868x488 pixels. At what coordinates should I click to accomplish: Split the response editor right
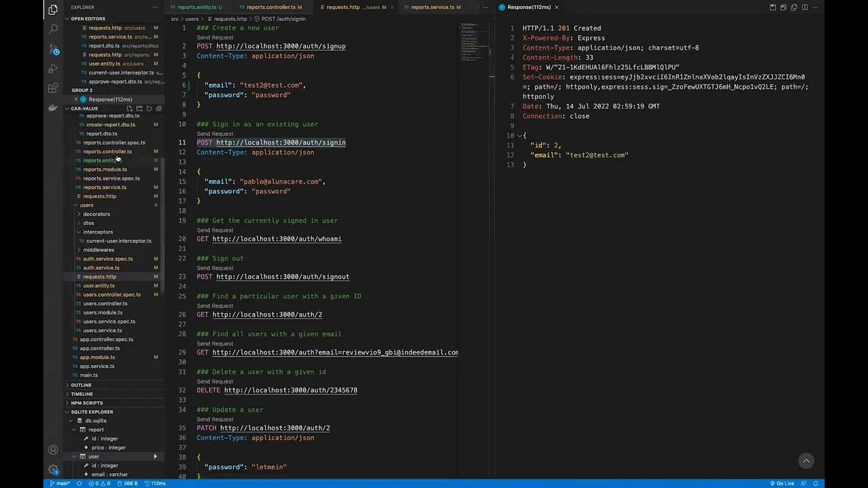805,7
